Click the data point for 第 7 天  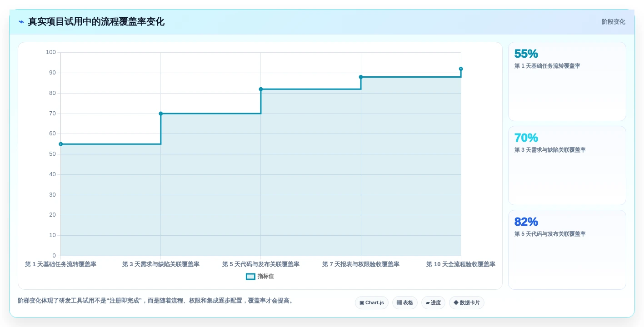tap(361, 77)
